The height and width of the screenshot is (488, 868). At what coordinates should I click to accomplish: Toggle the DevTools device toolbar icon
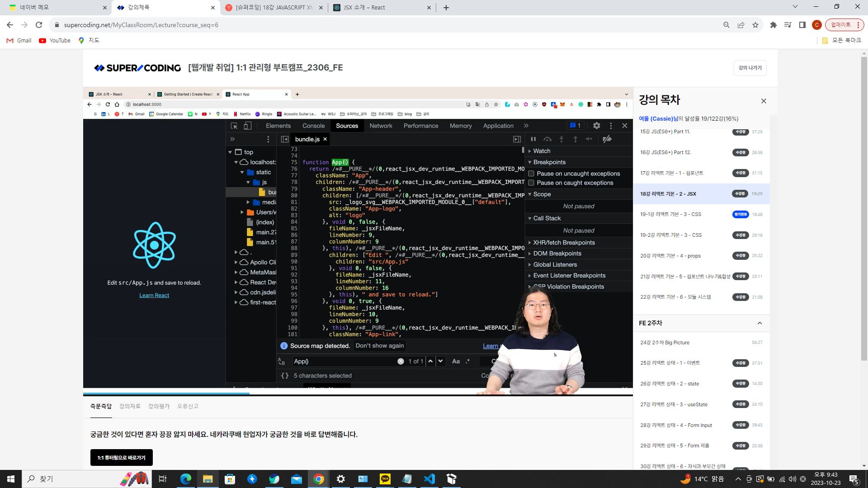(247, 126)
